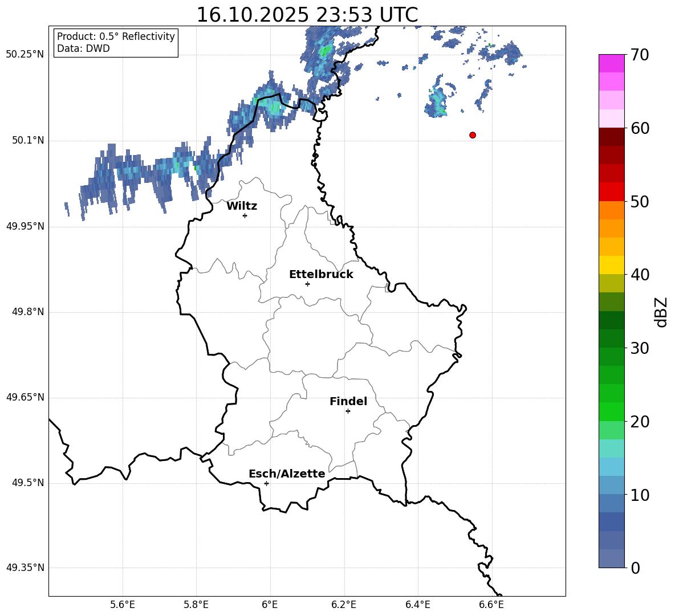Click the 20 colorbar tick label

pos(639,422)
